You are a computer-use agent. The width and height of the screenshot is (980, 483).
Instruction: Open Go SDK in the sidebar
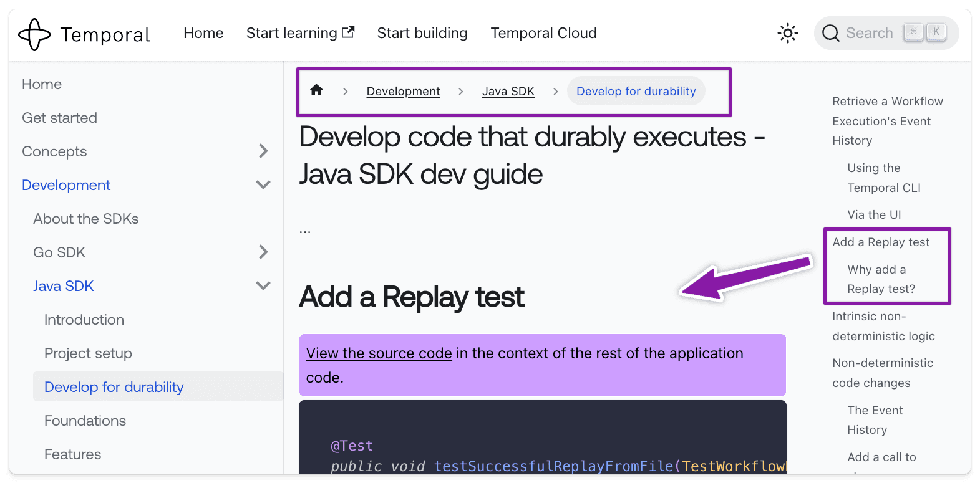click(x=59, y=252)
